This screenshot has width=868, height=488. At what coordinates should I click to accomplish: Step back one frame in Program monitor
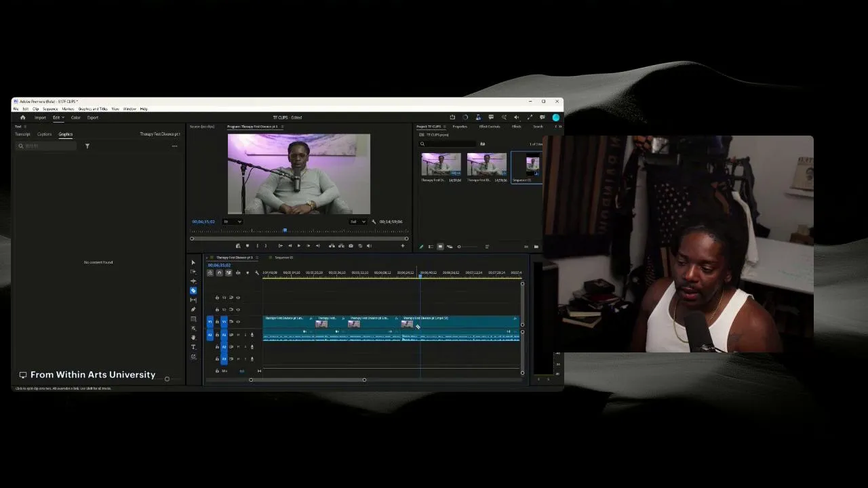pyautogui.click(x=290, y=246)
